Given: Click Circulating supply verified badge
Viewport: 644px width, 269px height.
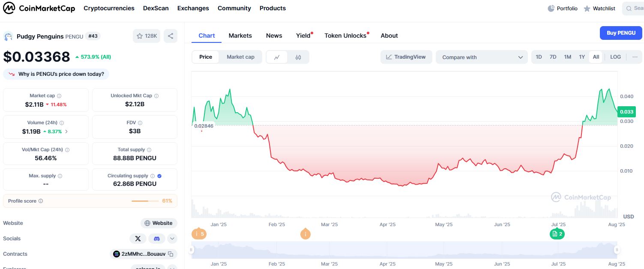Looking at the screenshot, I should pyautogui.click(x=159, y=176).
